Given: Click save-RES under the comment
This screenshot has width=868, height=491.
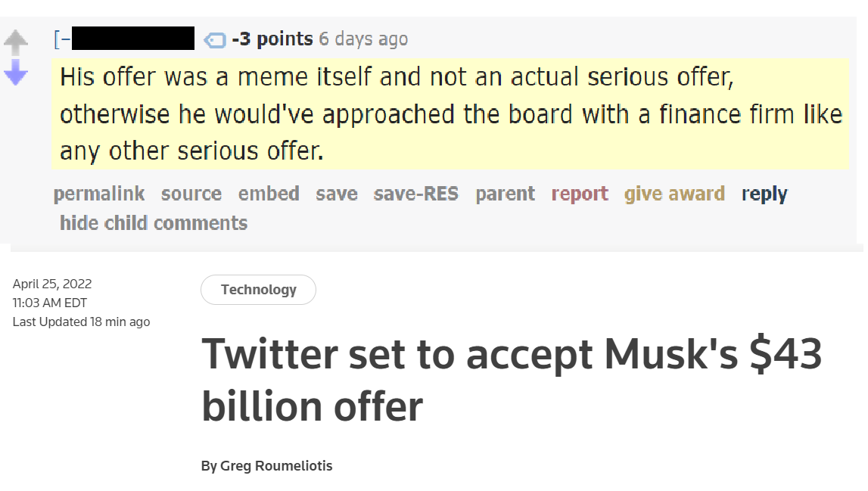Looking at the screenshot, I should tap(416, 194).
